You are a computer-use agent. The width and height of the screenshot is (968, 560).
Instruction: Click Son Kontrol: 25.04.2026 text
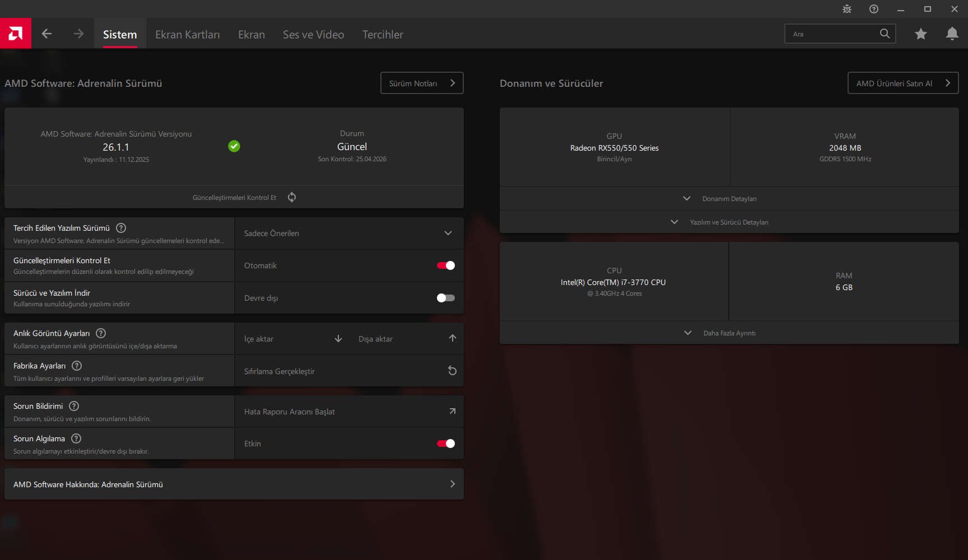tap(352, 159)
